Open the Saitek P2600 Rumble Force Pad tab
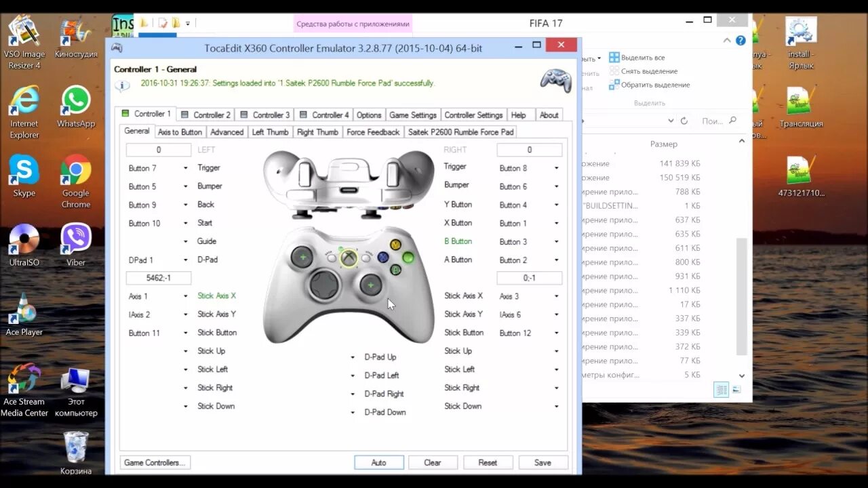 pyautogui.click(x=461, y=131)
